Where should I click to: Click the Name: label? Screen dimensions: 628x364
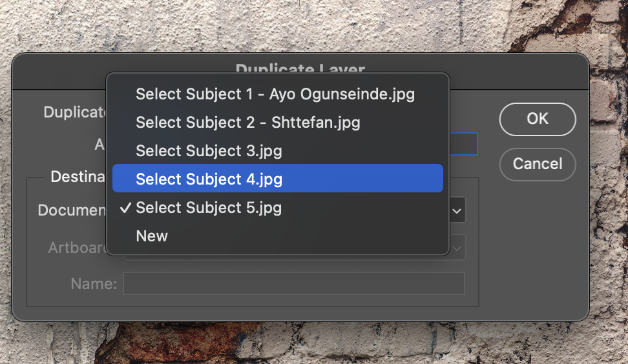click(94, 283)
